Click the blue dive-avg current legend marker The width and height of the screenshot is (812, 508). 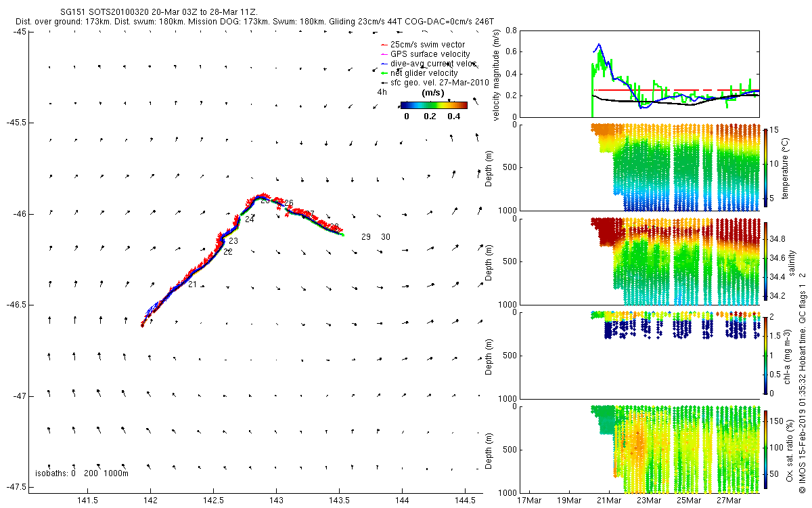coord(384,64)
